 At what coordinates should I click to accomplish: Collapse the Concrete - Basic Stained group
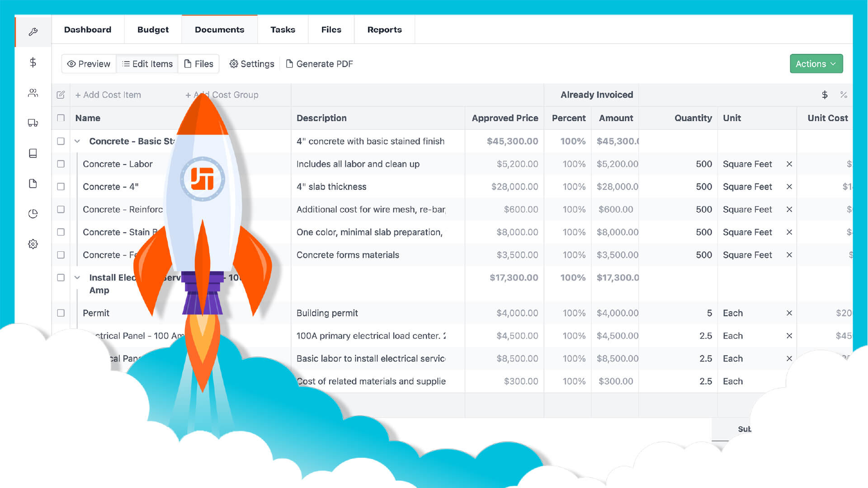click(77, 141)
